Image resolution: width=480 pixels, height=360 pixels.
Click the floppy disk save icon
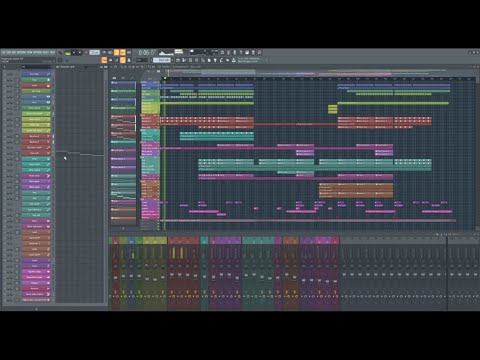247,52
